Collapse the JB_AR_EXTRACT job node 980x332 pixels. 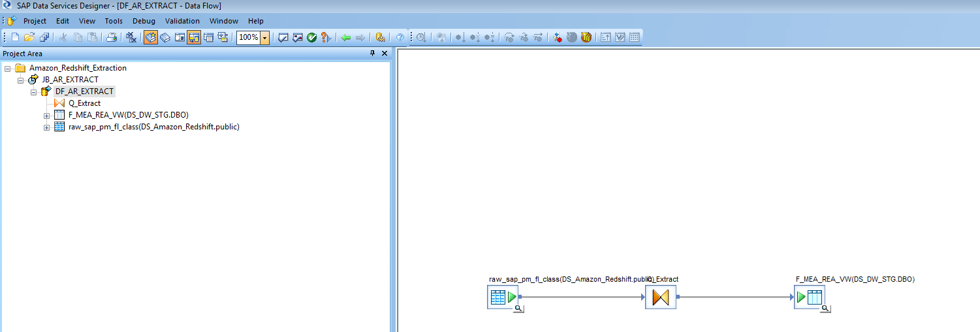[21, 80]
